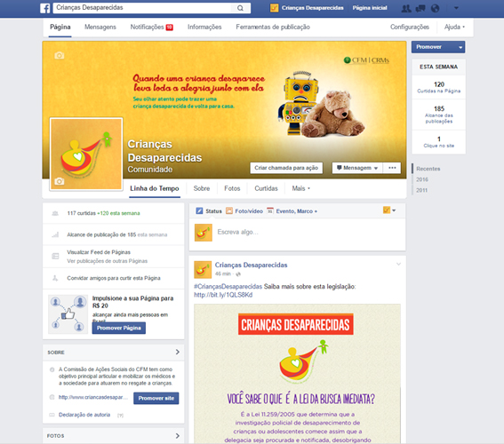
Task: Click camera icon on profile picture
Action: pyautogui.click(x=60, y=181)
